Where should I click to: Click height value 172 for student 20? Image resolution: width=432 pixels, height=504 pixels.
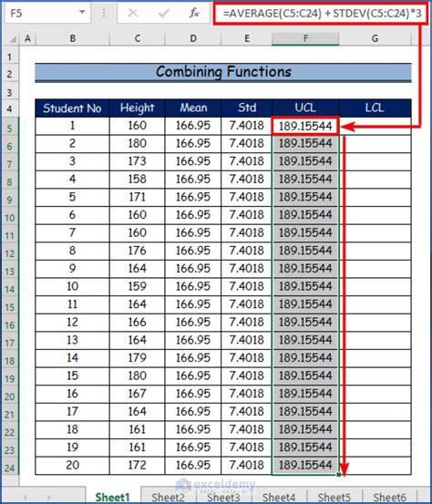(x=138, y=466)
